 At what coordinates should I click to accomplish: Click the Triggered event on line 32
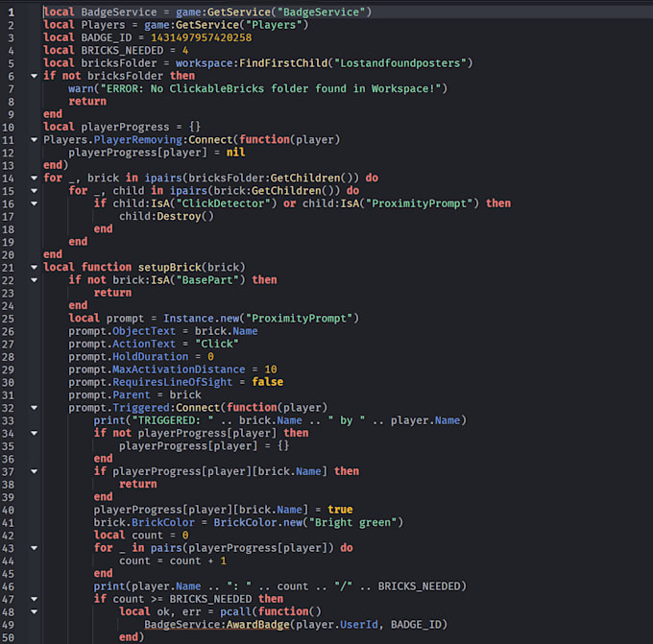click(x=141, y=408)
